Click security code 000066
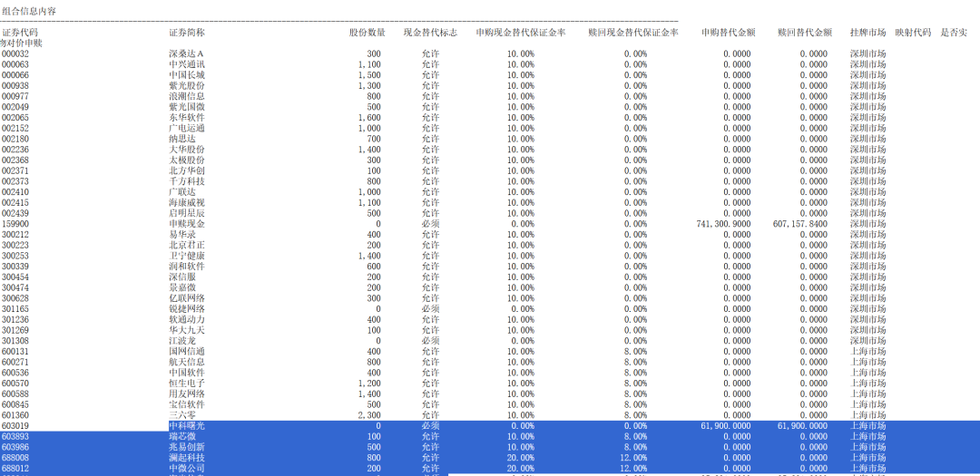The height and width of the screenshot is (476, 980). point(15,75)
